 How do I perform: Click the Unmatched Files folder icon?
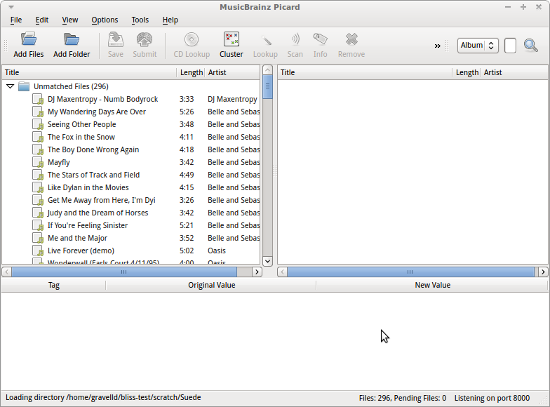(x=24, y=86)
